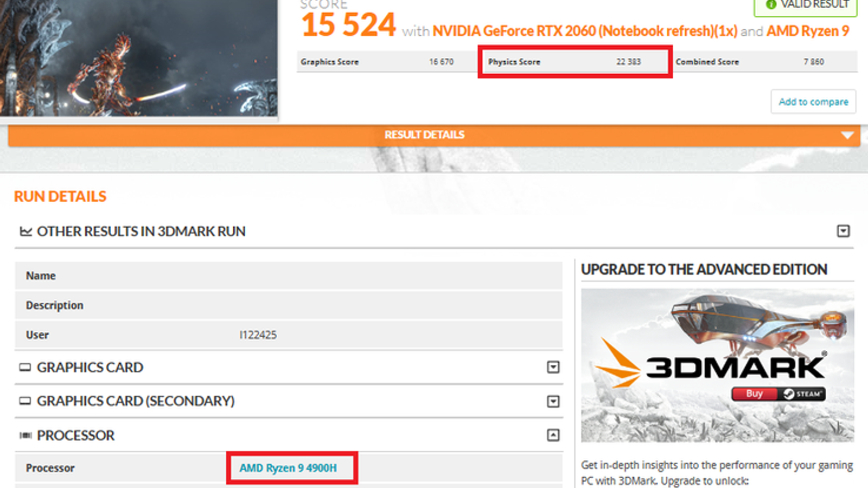Viewport: 868px width, 488px height.
Task: Click the chart icon beside Other Results heading
Action: (25, 232)
